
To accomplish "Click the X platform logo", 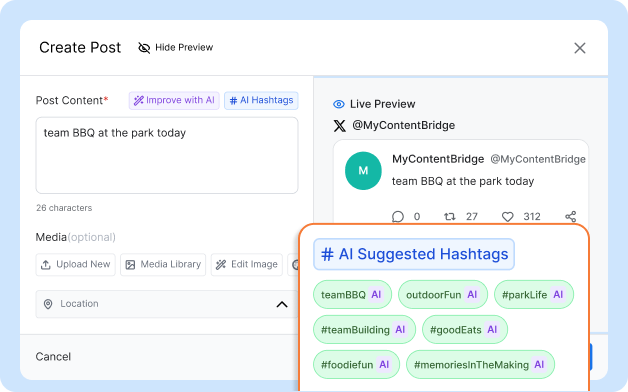I will [340, 126].
